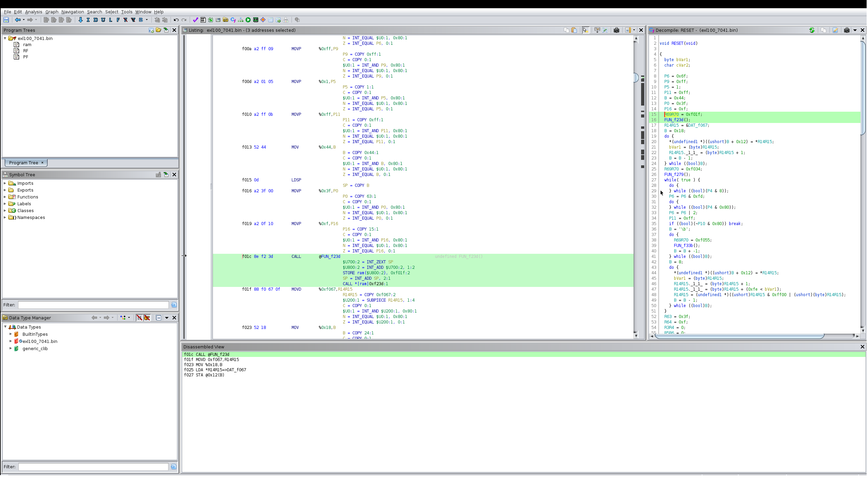Screen dimensions: 868x484
Task: Open Data Type Manager via the DT toolbar icon
Action: click(226, 20)
